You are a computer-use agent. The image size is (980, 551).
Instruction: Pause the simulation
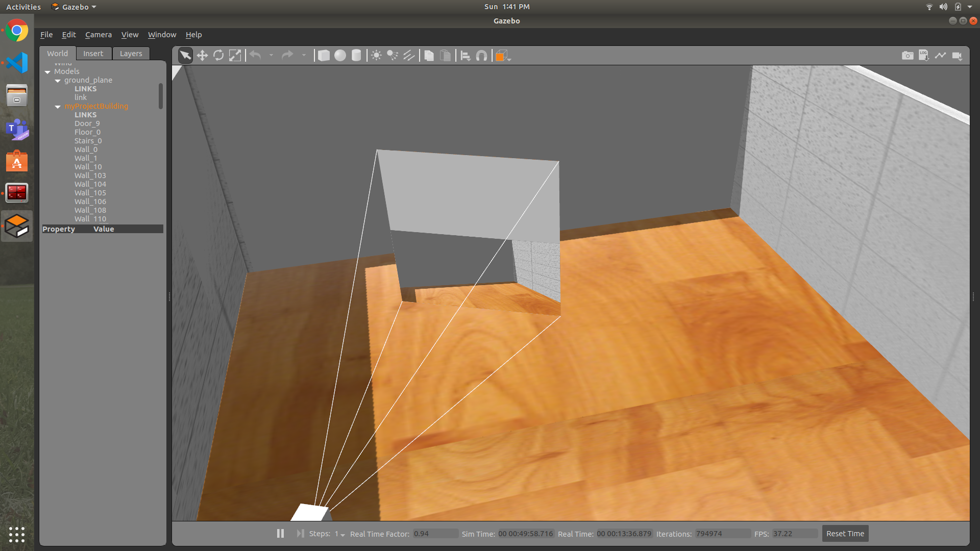(280, 534)
